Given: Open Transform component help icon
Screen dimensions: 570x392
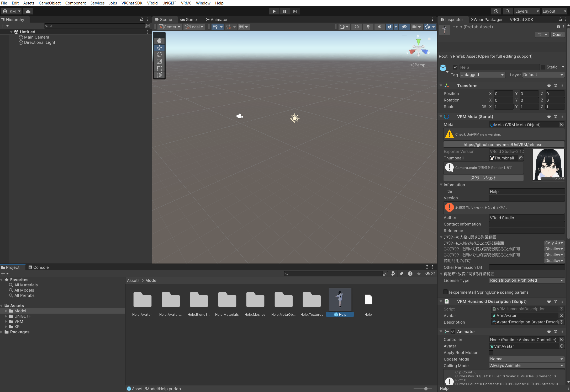Looking at the screenshot, I should (x=549, y=85).
